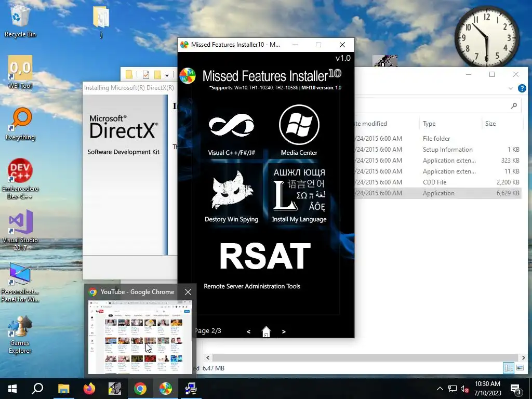Viewport: 532px width, 399px height.
Task: Select the Application extension 323 KB row
Action: (x=437, y=160)
